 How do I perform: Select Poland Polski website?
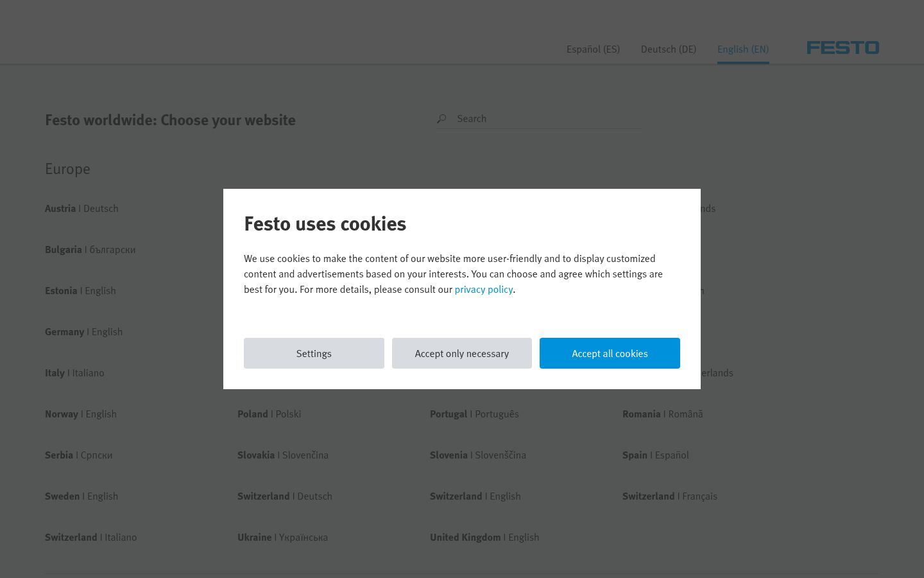pos(269,414)
